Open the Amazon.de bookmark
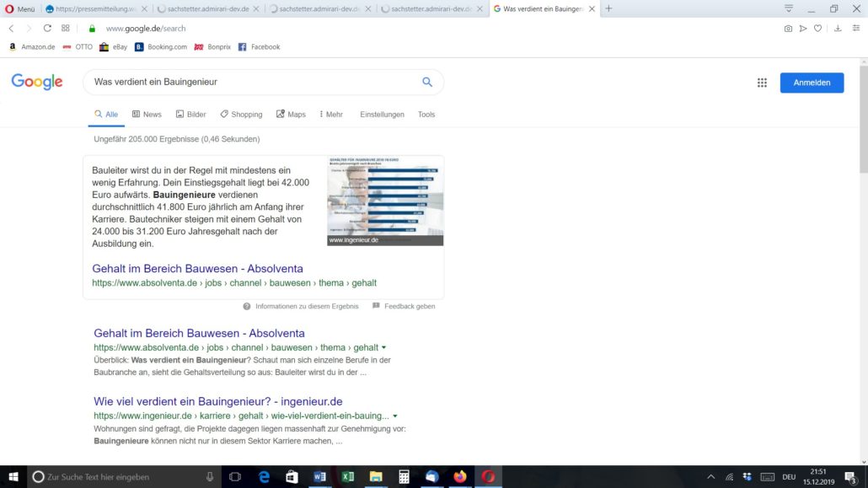 pyautogui.click(x=32, y=47)
